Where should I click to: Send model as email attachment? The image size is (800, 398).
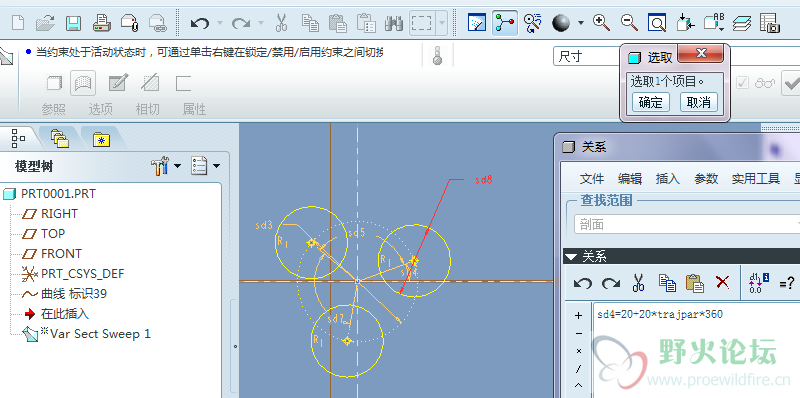point(130,23)
